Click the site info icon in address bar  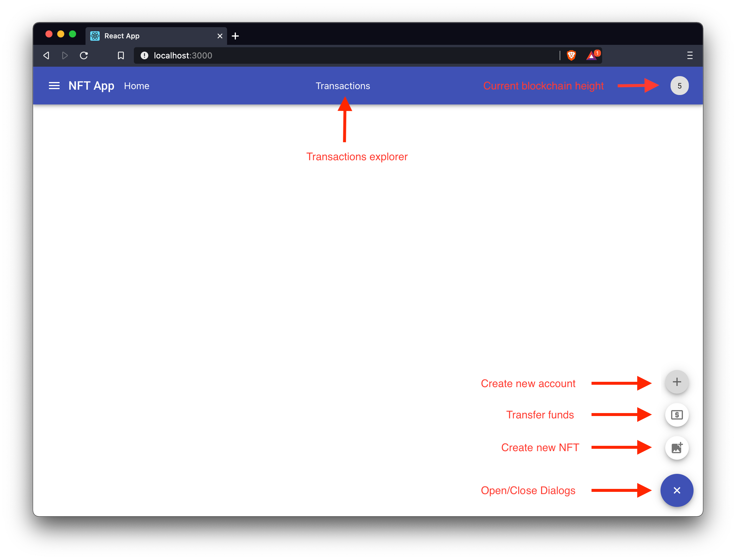(x=144, y=55)
